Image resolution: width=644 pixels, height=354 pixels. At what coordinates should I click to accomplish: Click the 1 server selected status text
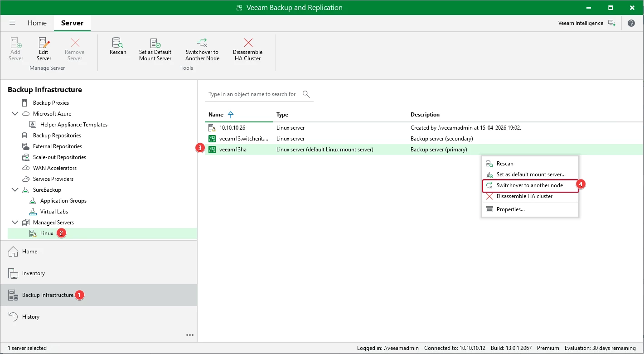point(27,348)
